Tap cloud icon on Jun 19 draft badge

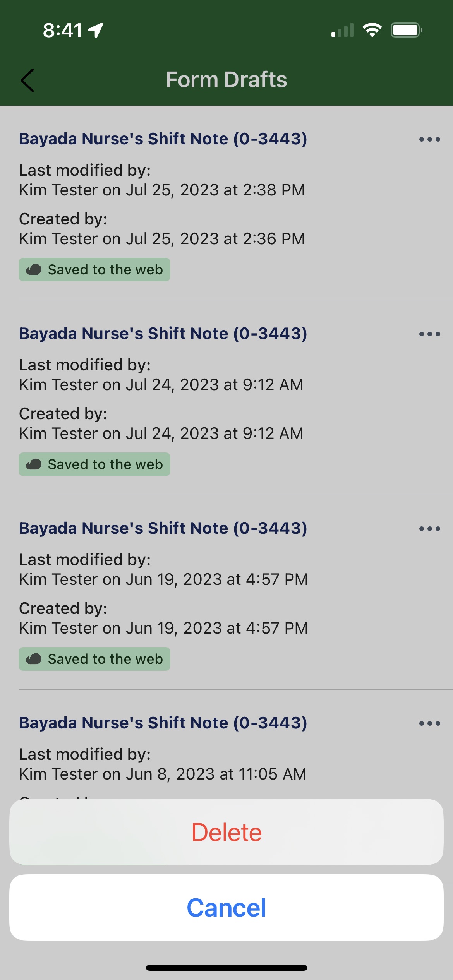click(x=34, y=659)
